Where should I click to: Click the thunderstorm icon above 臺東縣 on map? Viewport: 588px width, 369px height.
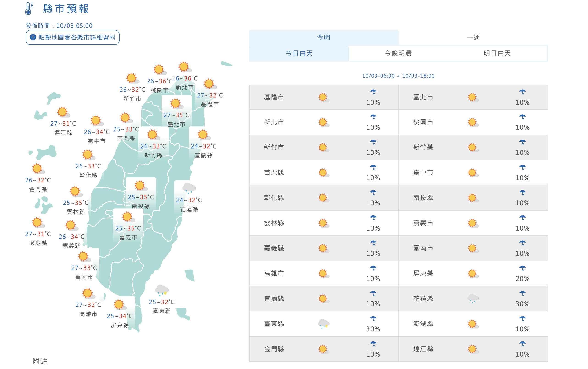coord(162,290)
